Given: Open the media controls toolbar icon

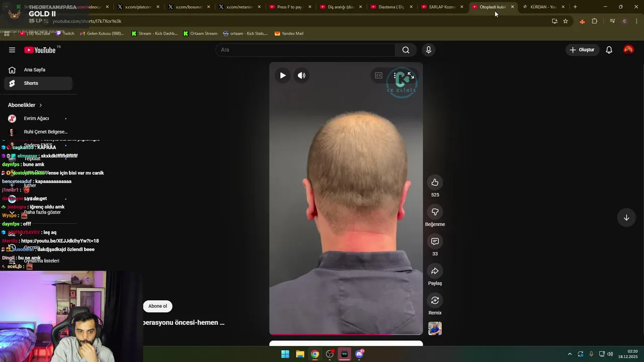Looking at the screenshot, I should point(612,21).
